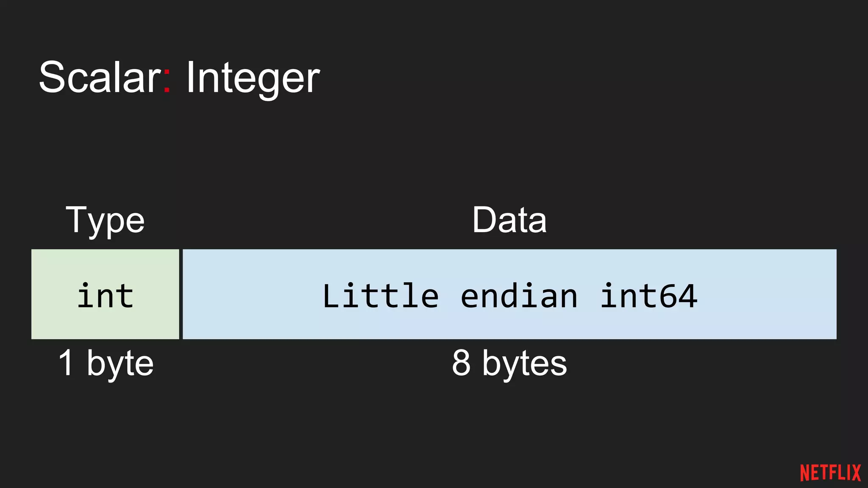Click the digit "1" in "1 byte"
This screenshot has width=868, height=488.
point(66,363)
